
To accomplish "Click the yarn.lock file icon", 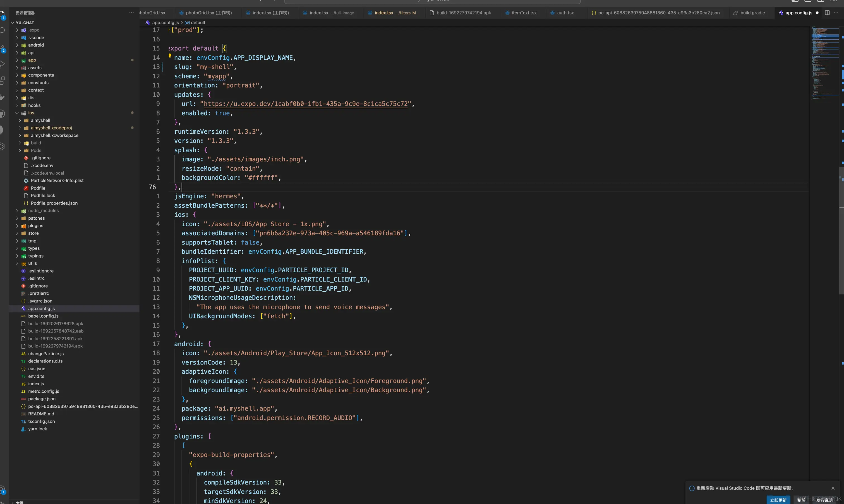I will [23, 429].
